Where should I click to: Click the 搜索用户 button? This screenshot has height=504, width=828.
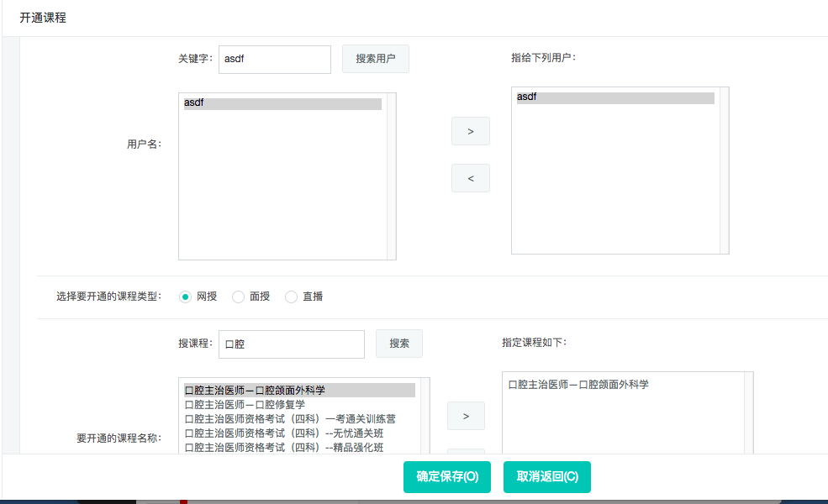(x=376, y=59)
